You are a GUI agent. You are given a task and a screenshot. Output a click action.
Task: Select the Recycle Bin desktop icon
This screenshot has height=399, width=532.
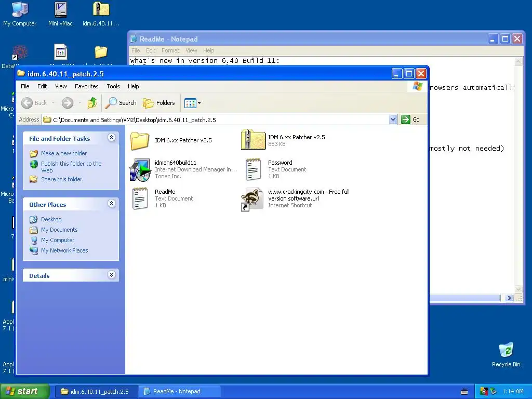click(x=506, y=354)
